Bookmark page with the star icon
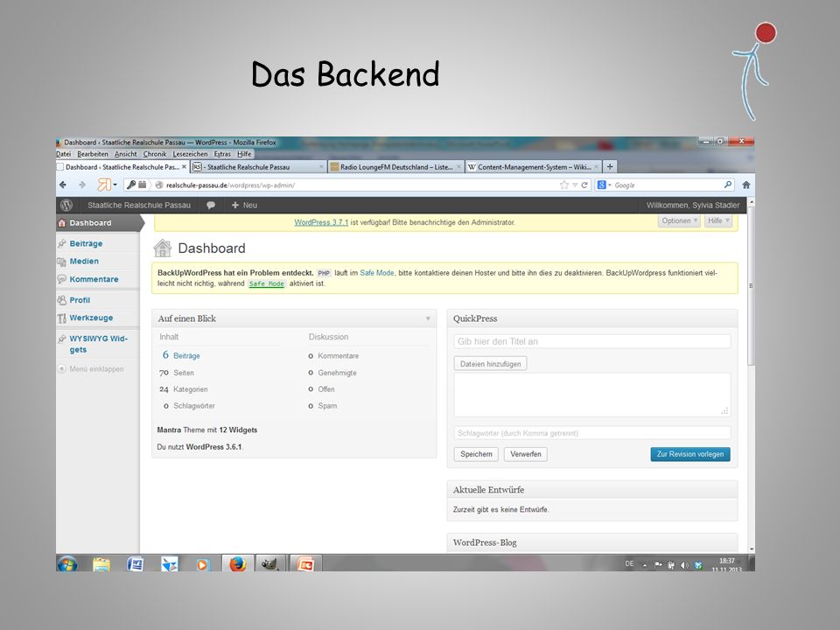 click(564, 185)
